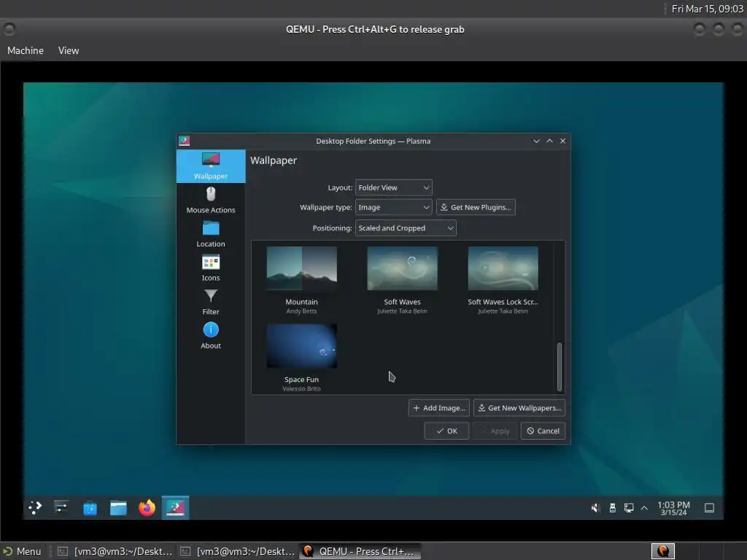Click the host clock Fri Mar 15
The width and height of the screenshot is (747, 560).
coord(707,9)
